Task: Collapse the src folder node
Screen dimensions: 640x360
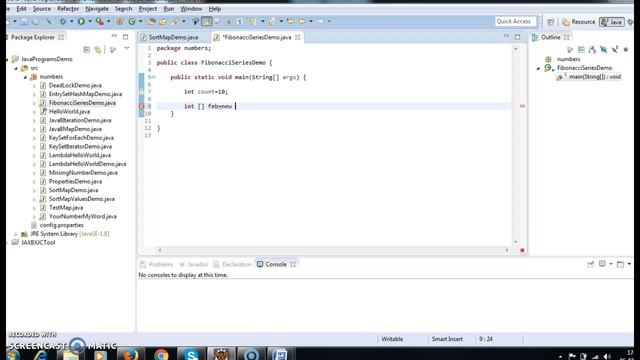Action: point(16,68)
